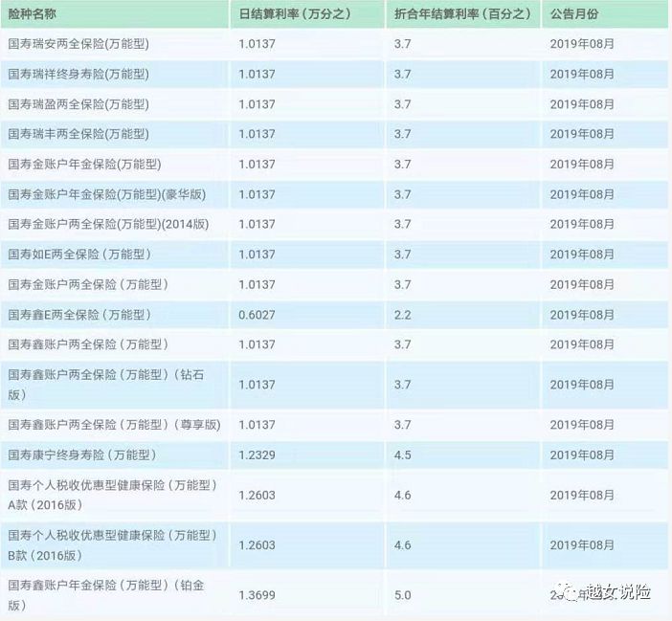
Task: Click daily rate 1.0137 for 国寿瑞安
Action: [x=257, y=44]
